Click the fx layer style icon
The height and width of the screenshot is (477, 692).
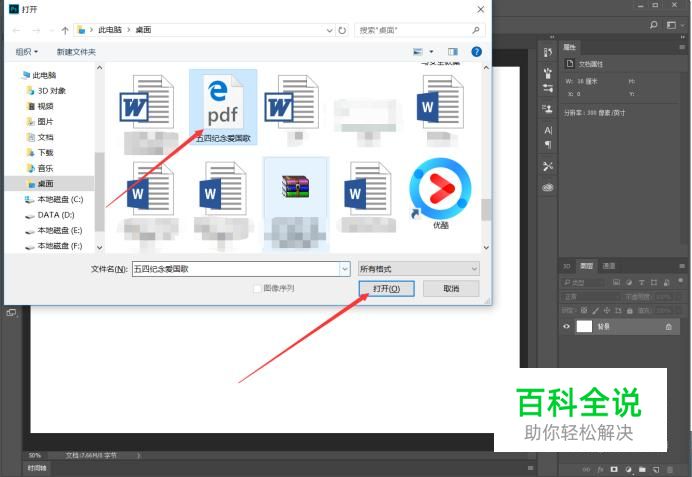pyautogui.click(x=600, y=469)
